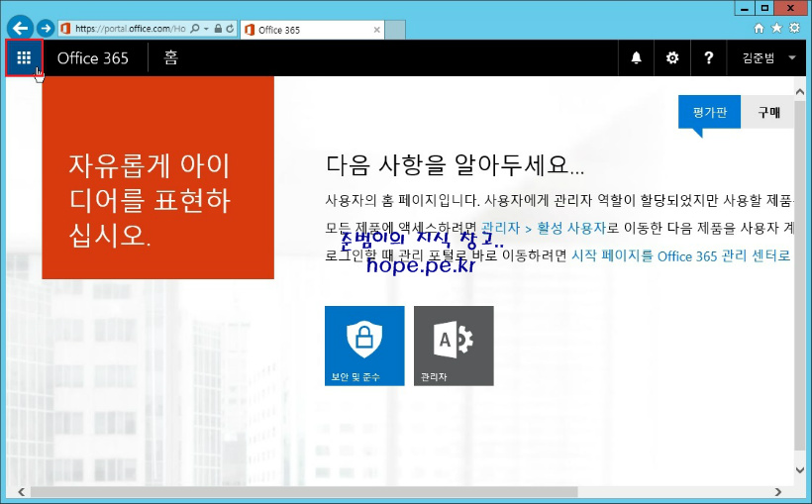Close the Office 365 browser tab
812x504 pixels.
click(x=377, y=30)
